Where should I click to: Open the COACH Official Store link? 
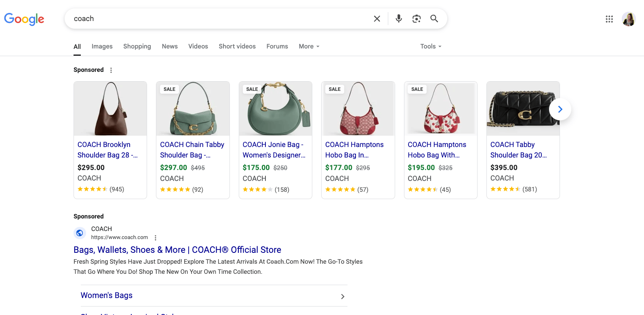click(x=177, y=250)
